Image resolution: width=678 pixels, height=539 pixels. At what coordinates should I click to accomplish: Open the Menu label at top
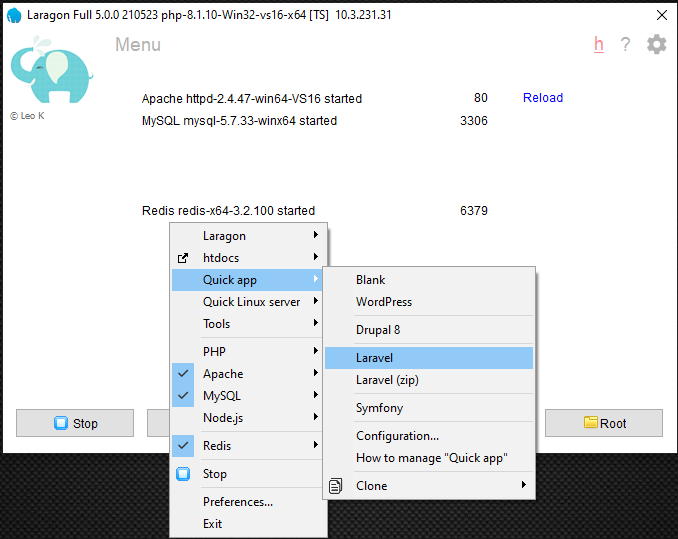coord(138,45)
